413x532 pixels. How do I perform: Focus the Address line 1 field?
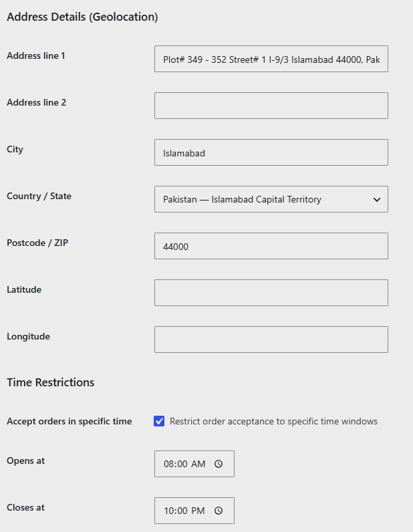pos(271,59)
